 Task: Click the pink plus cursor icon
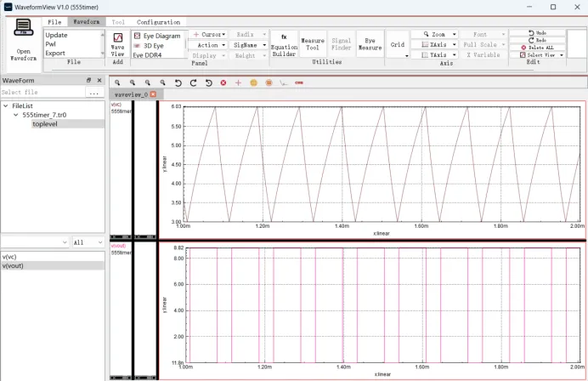(238, 82)
